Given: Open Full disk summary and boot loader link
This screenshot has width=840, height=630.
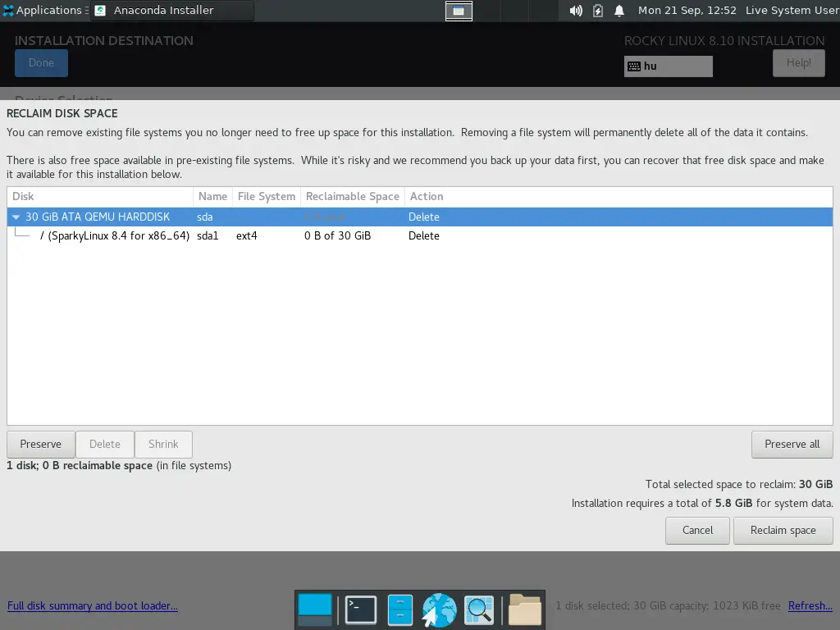Looking at the screenshot, I should [x=93, y=606].
